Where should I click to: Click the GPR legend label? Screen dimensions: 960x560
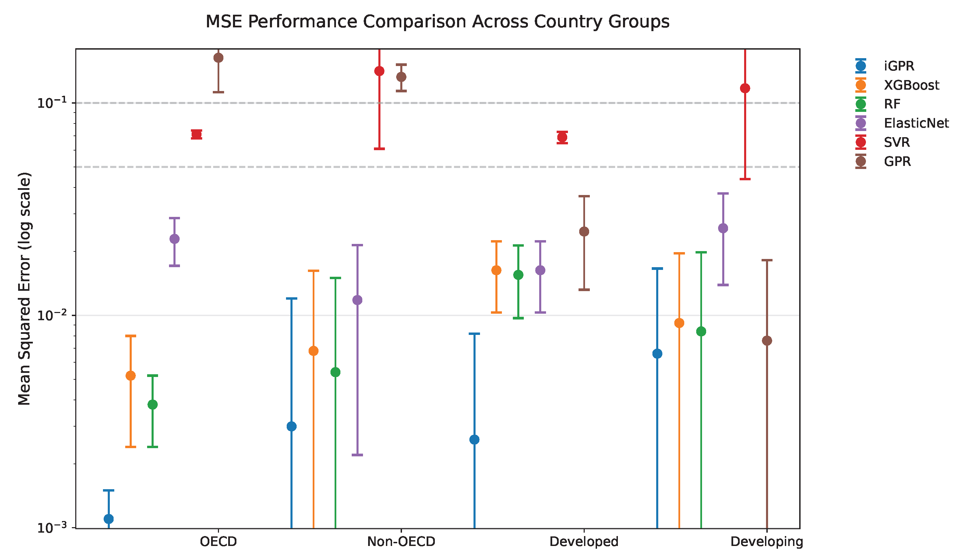pyautogui.click(x=897, y=161)
